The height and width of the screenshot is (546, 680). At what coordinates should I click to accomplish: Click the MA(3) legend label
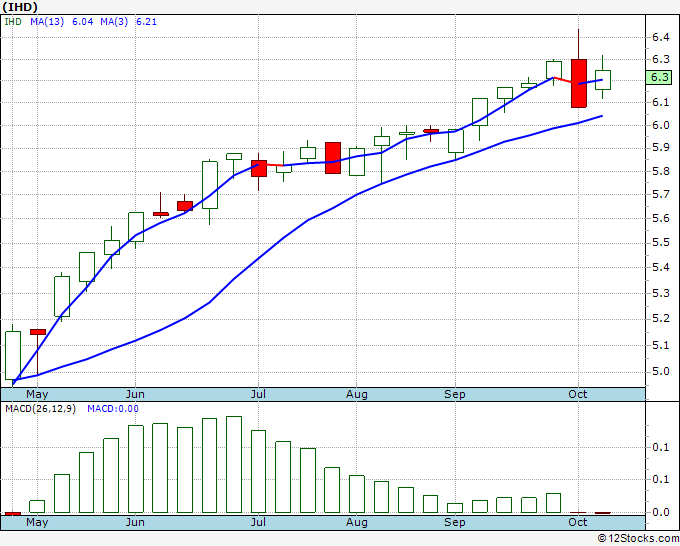(x=114, y=22)
